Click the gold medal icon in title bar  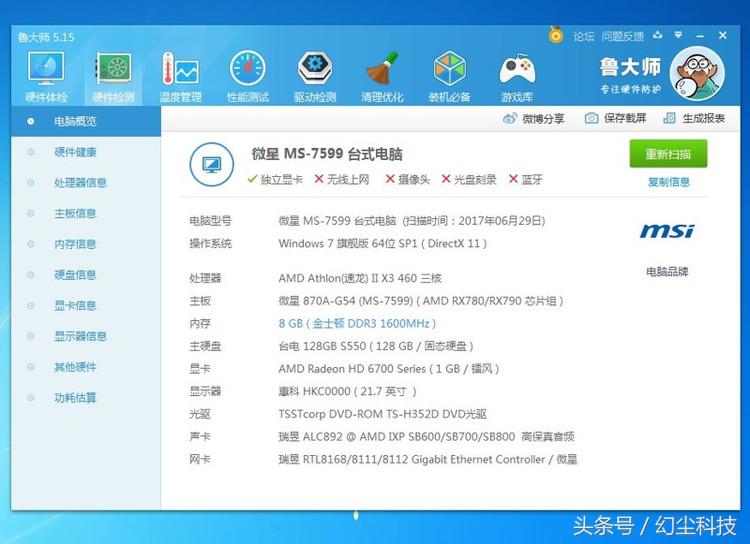click(555, 35)
